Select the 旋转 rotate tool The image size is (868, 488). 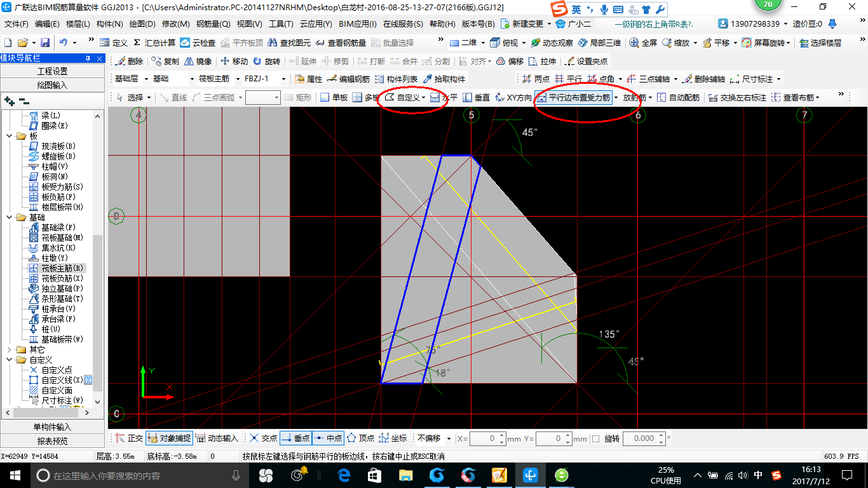click(267, 61)
